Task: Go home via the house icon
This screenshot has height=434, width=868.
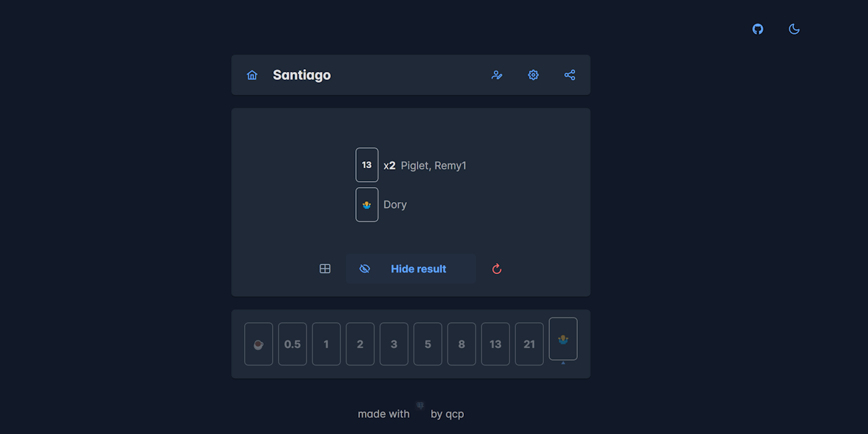Action: (x=252, y=75)
